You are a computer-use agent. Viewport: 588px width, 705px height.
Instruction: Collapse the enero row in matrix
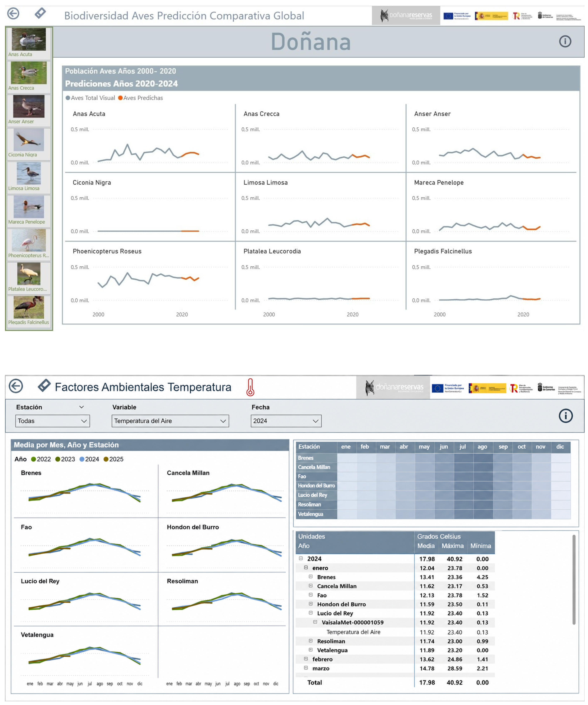tap(306, 567)
